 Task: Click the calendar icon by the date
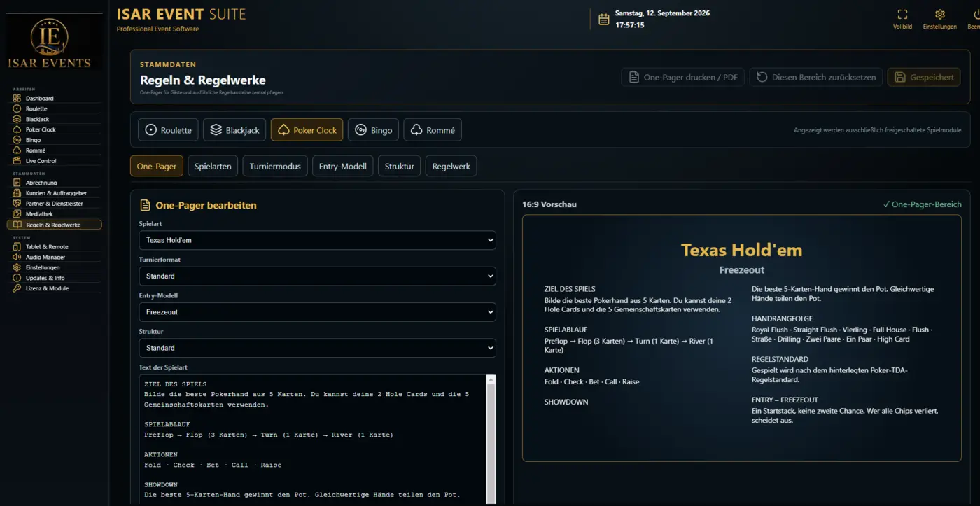pos(604,20)
